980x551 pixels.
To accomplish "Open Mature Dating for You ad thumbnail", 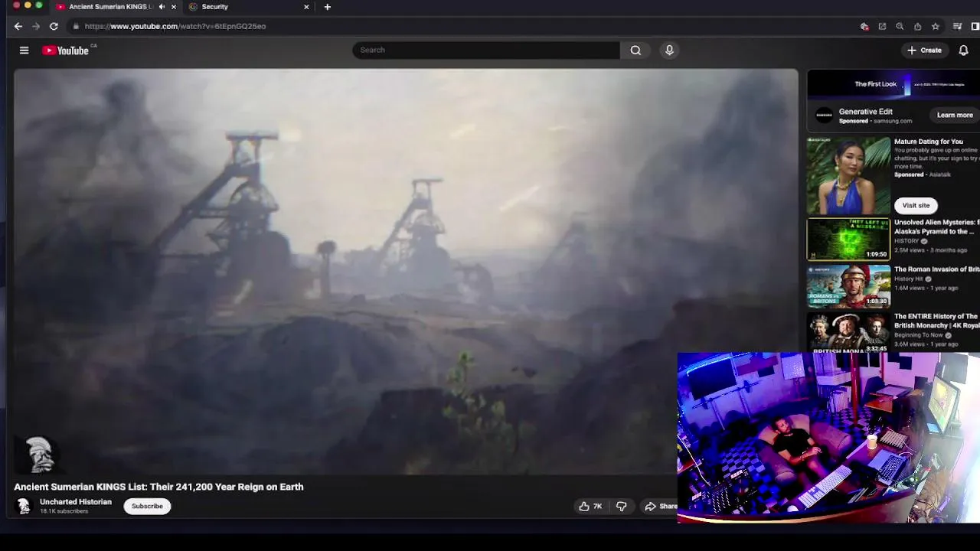I will (x=849, y=176).
